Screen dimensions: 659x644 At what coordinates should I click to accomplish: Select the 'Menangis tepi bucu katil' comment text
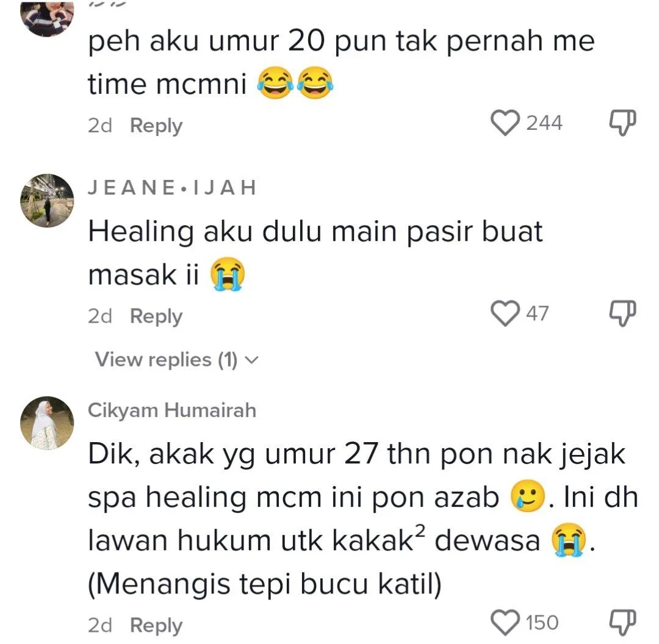[265, 584]
